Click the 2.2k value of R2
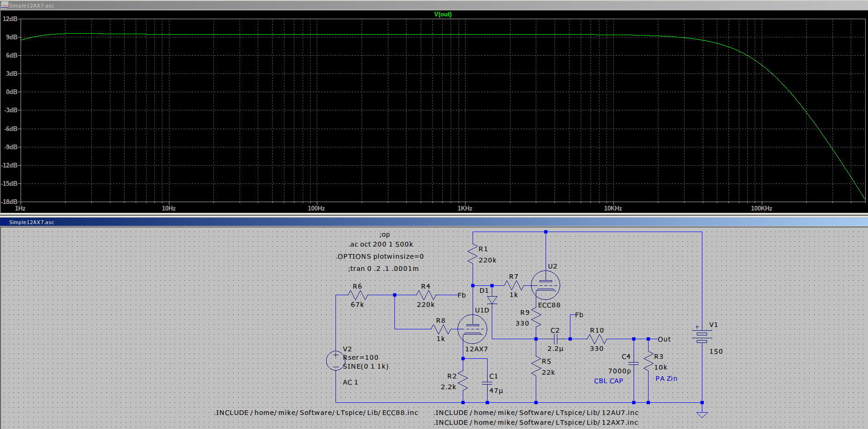This screenshot has width=868, height=429. coord(448,387)
